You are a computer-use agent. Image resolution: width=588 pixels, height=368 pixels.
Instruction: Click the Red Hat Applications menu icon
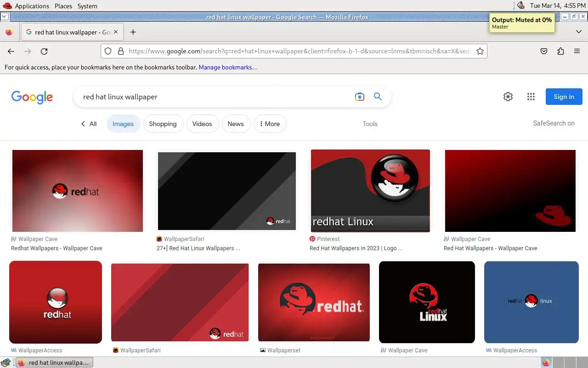pos(7,6)
